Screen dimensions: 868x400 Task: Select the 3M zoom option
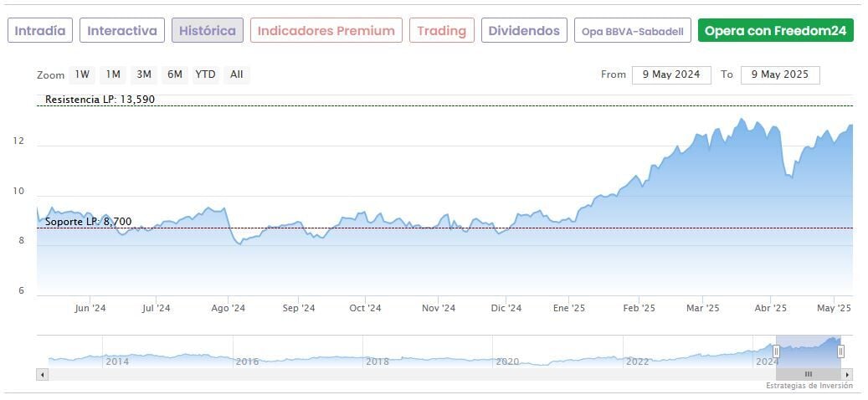tap(144, 74)
